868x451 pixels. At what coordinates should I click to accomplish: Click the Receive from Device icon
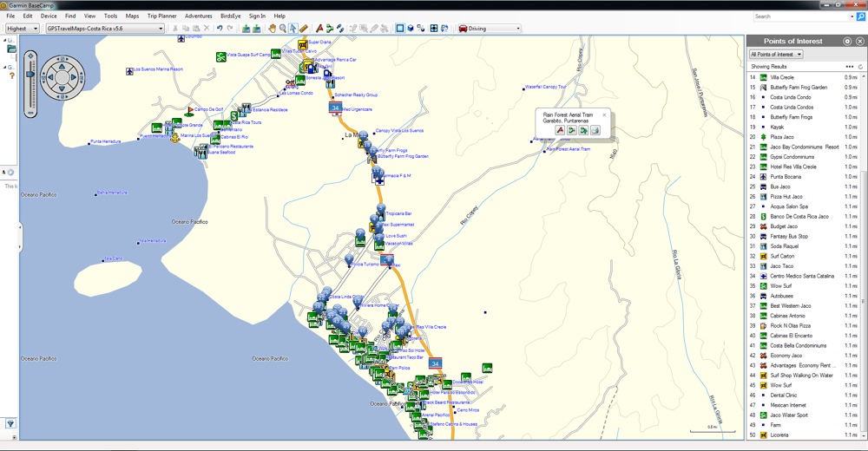pyautogui.click(x=256, y=29)
